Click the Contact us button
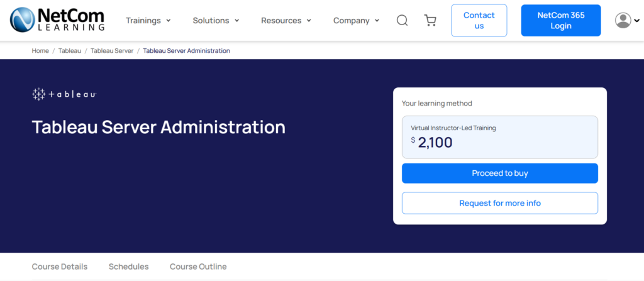644x281 pixels. point(479,21)
